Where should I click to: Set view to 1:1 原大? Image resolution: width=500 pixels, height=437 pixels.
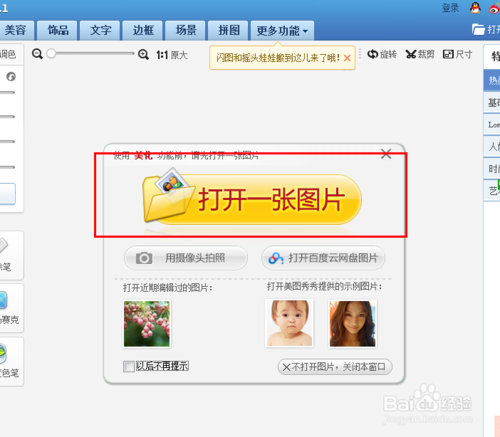172,55
